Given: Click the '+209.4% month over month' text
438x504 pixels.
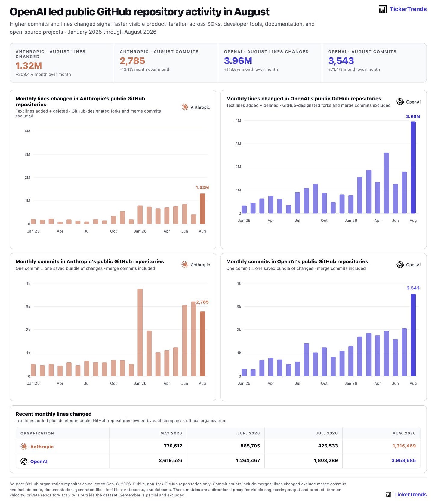Looking at the screenshot, I should click(43, 74).
